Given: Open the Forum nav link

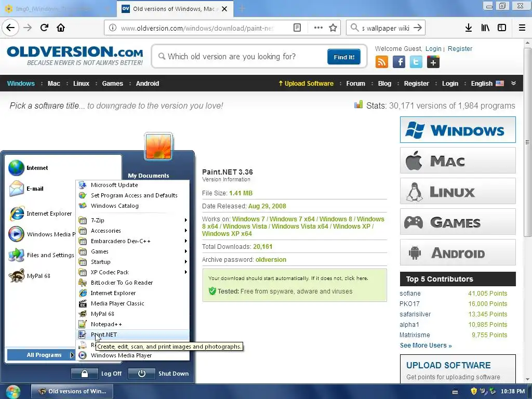Looking at the screenshot, I should (355, 84).
